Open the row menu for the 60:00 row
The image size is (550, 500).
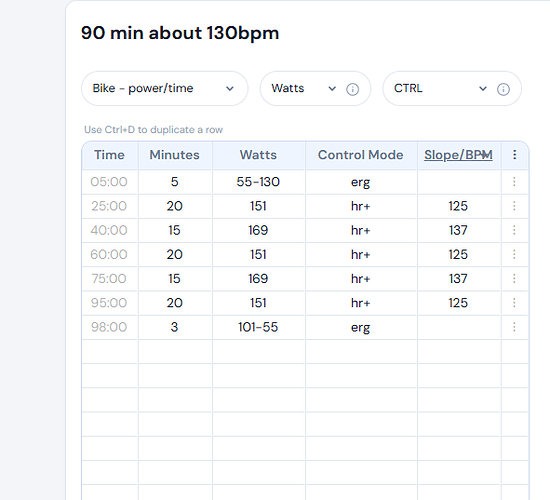click(514, 254)
